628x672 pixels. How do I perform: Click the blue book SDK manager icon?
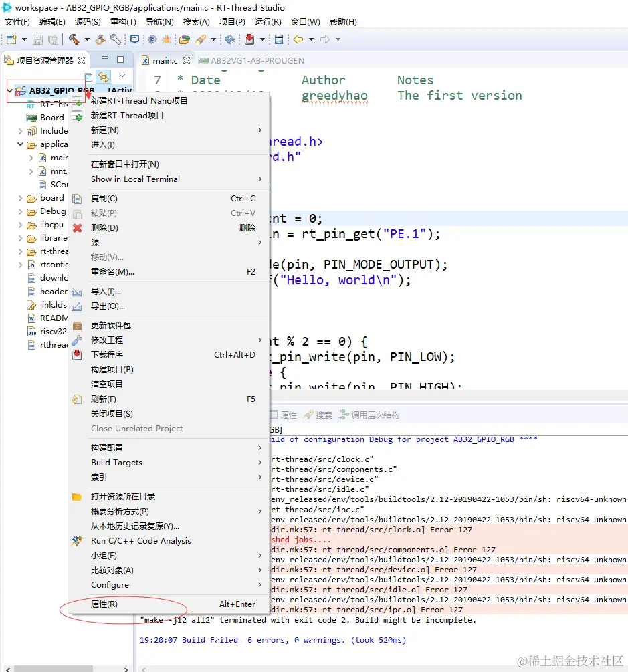230,39
